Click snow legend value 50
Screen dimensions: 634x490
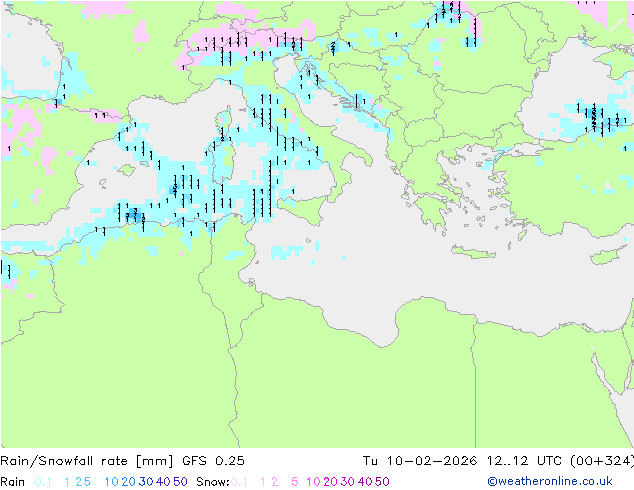(382, 482)
